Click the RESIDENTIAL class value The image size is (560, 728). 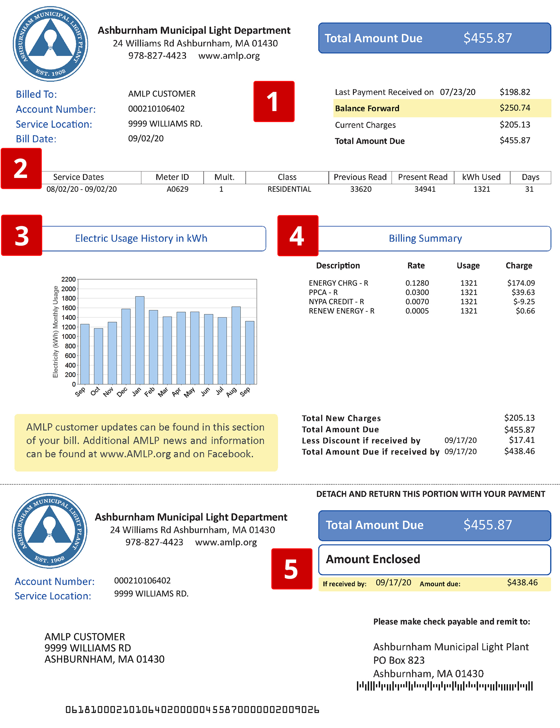289,189
